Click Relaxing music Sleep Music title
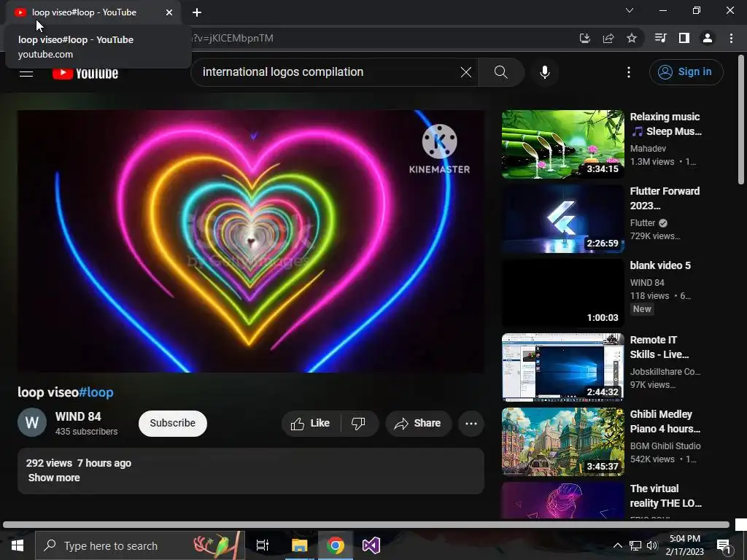This screenshot has height=560, width=747. click(665, 124)
